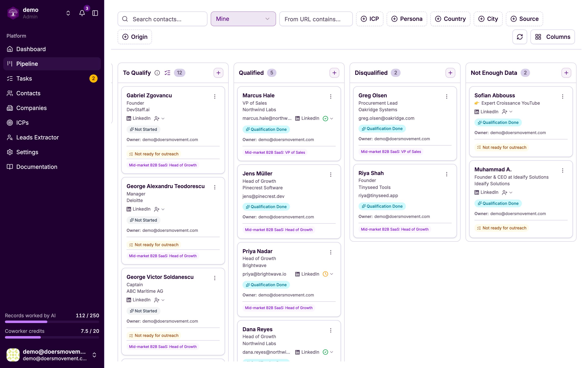
Task: Open ICPs in sidebar
Action: point(52,123)
